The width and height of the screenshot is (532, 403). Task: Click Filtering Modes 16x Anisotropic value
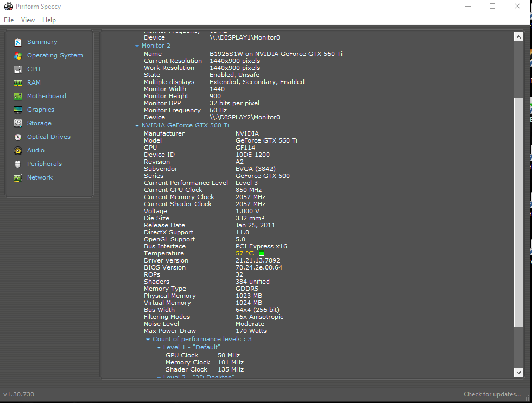point(259,317)
